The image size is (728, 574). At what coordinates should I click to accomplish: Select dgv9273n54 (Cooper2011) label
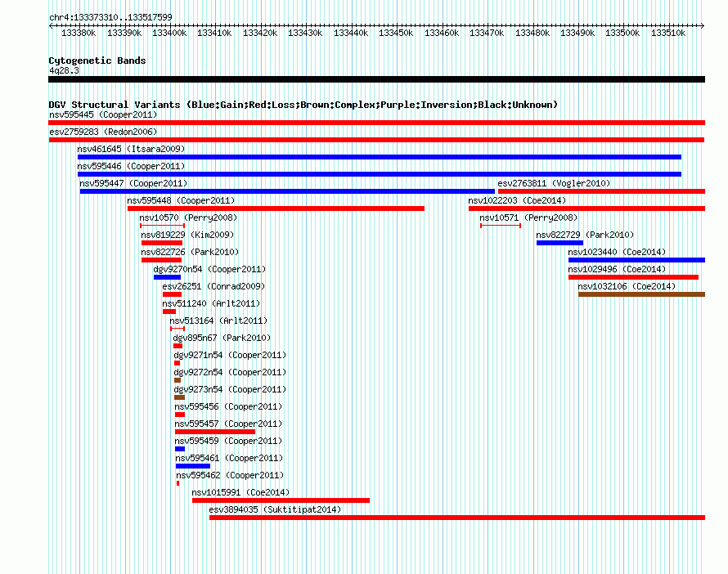coord(231,389)
